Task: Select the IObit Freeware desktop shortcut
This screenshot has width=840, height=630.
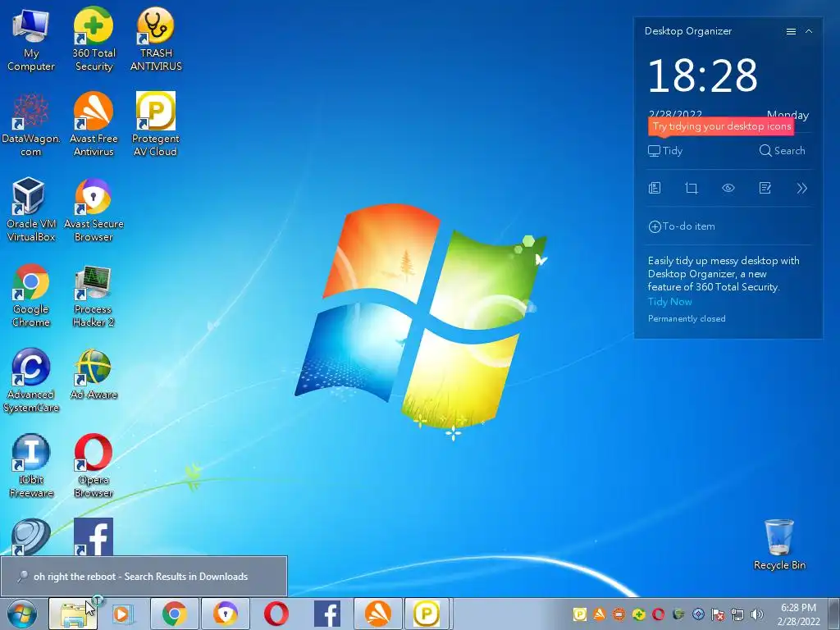Action: pos(31,466)
